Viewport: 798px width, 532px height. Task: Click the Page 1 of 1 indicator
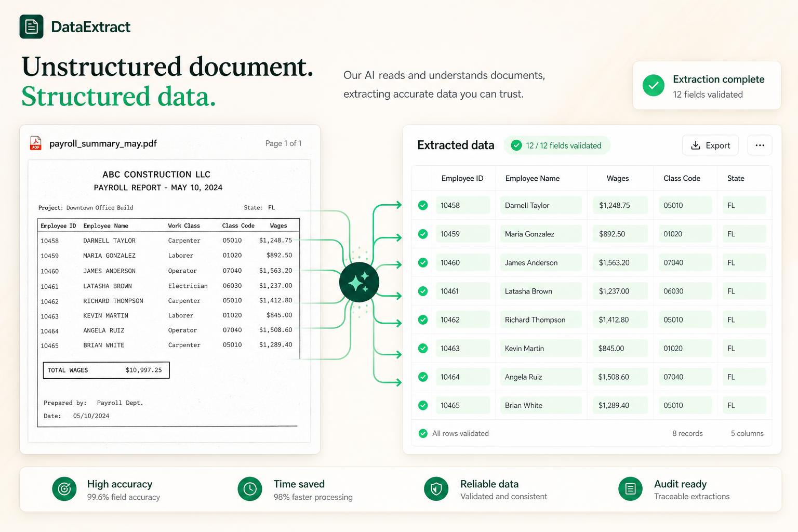283,143
